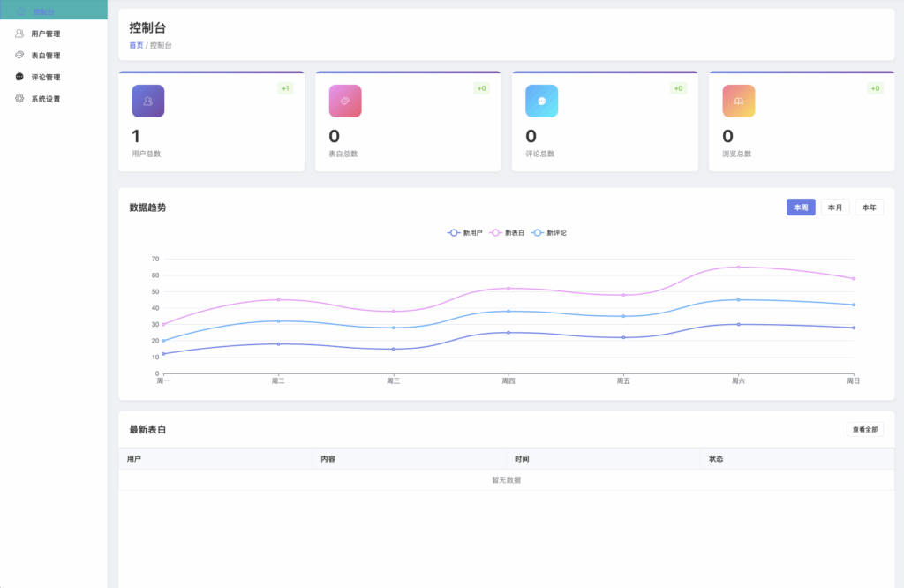904x588 pixels.
Task: Toggle the 新评论 series in chart legend
Action: (549, 232)
